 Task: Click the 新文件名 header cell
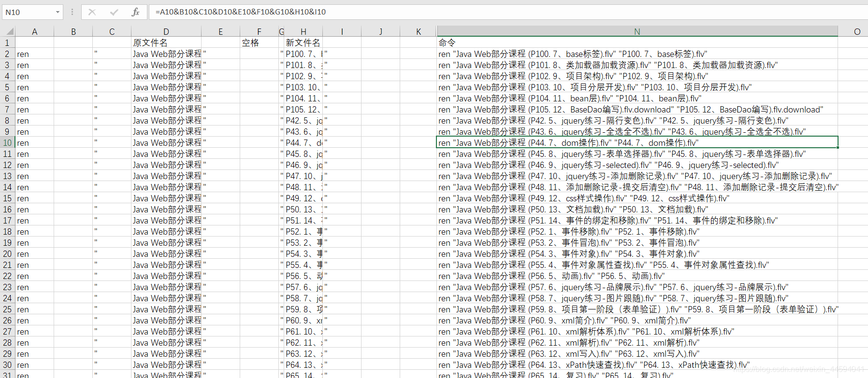point(304,43)
